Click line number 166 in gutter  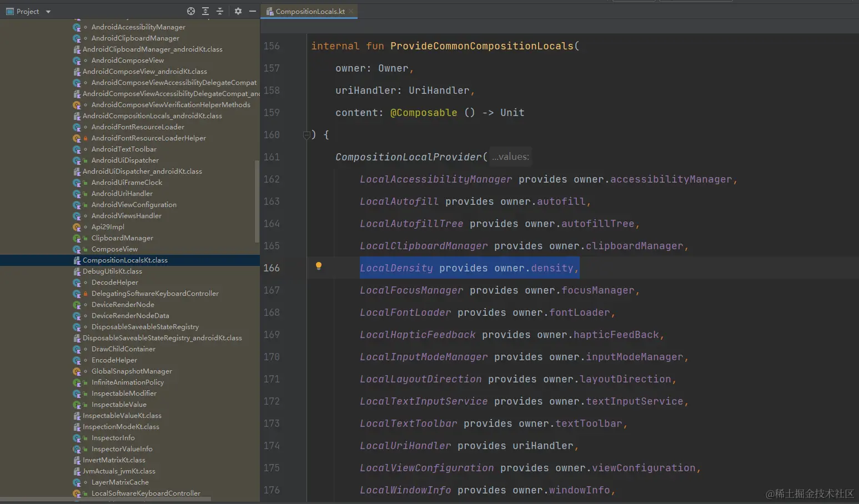click(x=272, y=268)
